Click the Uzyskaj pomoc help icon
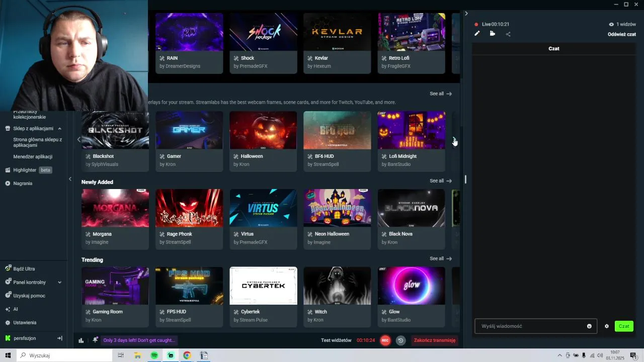644x362 pixels. pos(8,296)
